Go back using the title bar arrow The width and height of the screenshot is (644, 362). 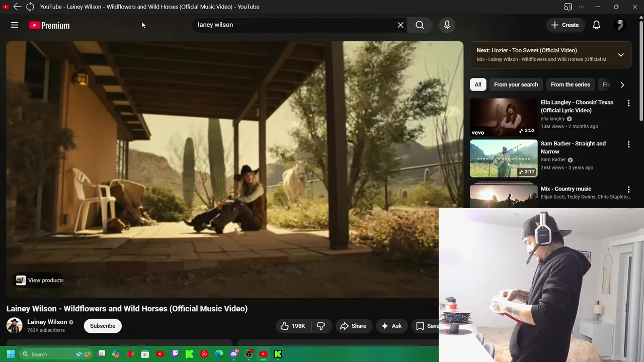click(17, 7)
